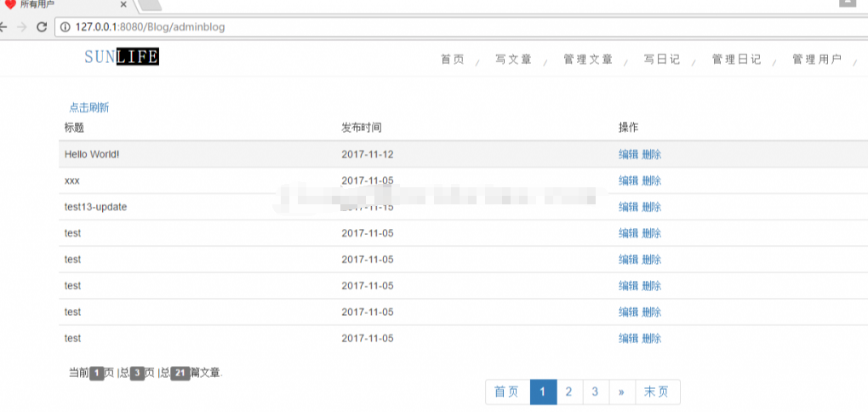
Task: Close the 所有用户 browser tab
Action: (x=123, y=4)
